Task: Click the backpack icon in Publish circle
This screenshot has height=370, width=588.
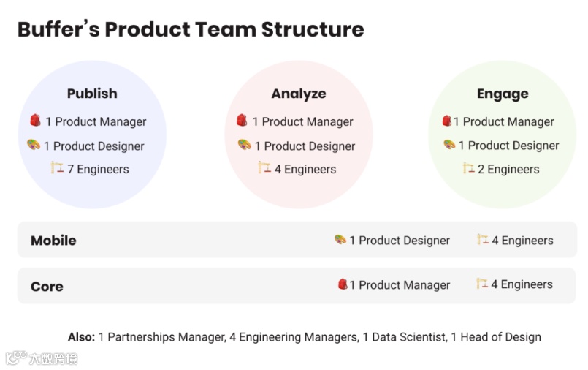Action: point(35,121)
